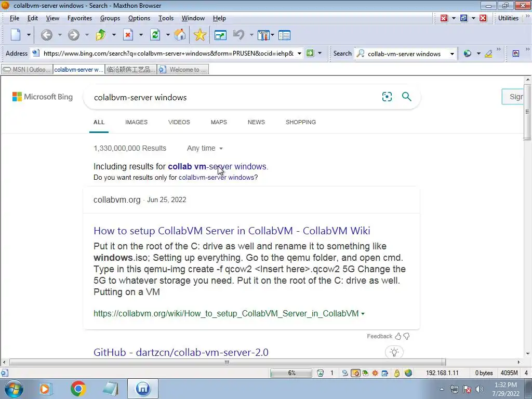Click the highlight pencil icon

tap(488, 54)
